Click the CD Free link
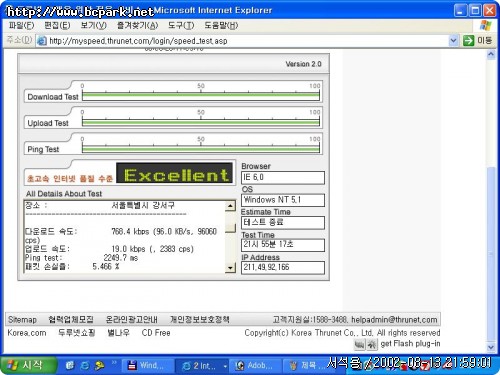This screenshot has width=500, height=375. pyautogui.click(x=156, y=333)
